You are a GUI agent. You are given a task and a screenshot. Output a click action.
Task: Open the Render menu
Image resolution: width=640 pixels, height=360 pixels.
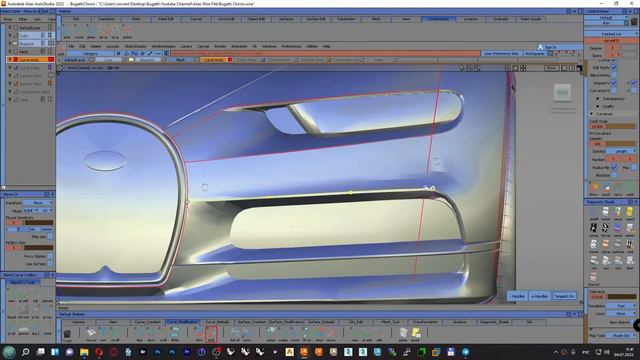pyautogui.click(x=220, y=46)
